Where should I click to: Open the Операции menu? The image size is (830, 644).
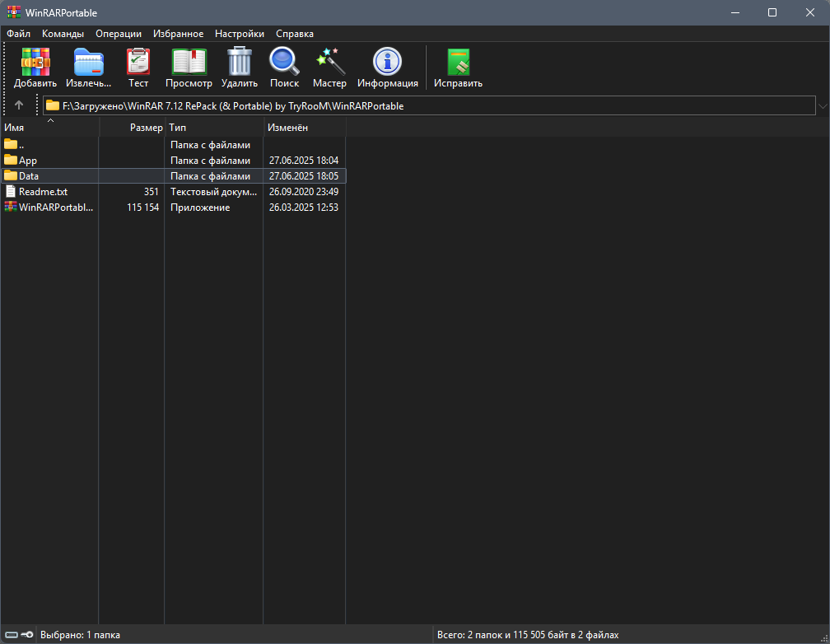119,34
